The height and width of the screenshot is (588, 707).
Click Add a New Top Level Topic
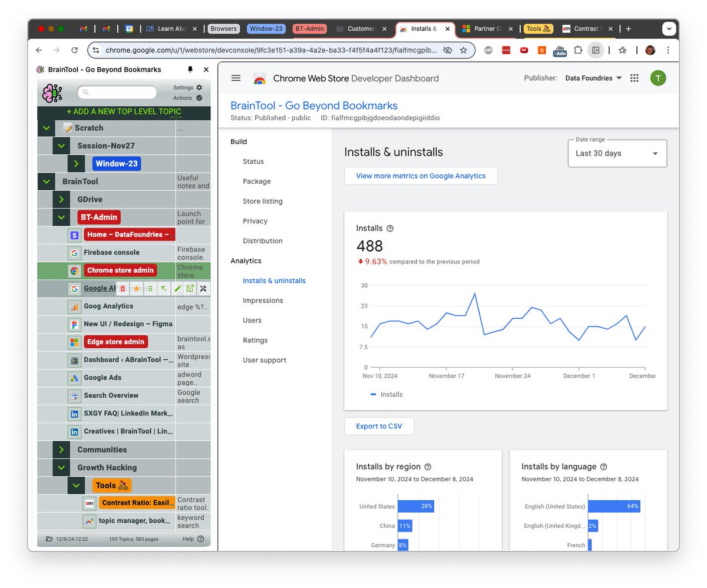(124, 111)
